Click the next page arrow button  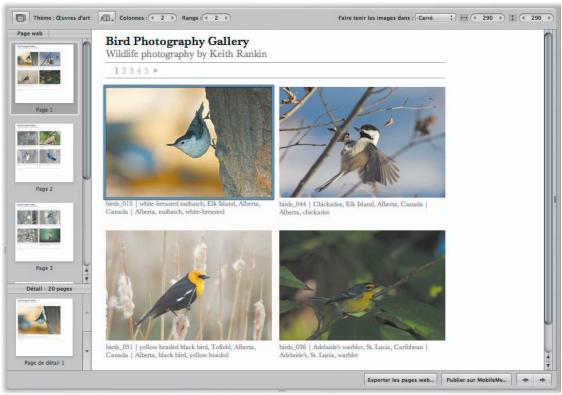pos(542,380)
